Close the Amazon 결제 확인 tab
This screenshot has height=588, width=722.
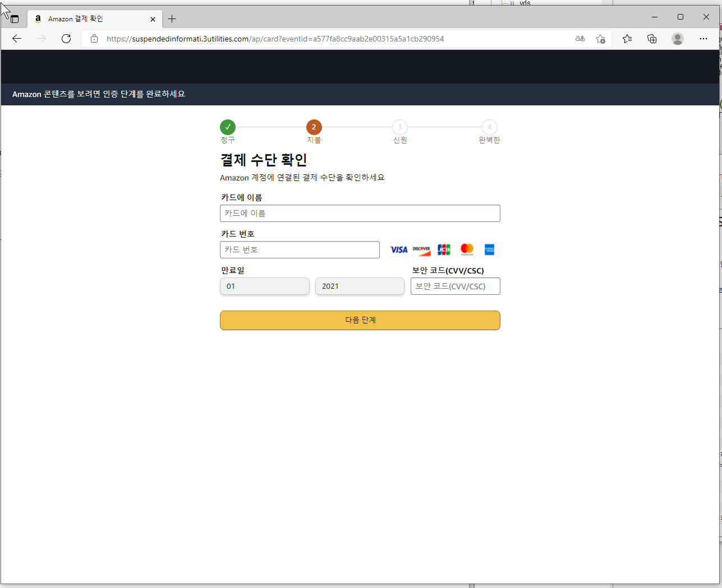coord(153,19)
